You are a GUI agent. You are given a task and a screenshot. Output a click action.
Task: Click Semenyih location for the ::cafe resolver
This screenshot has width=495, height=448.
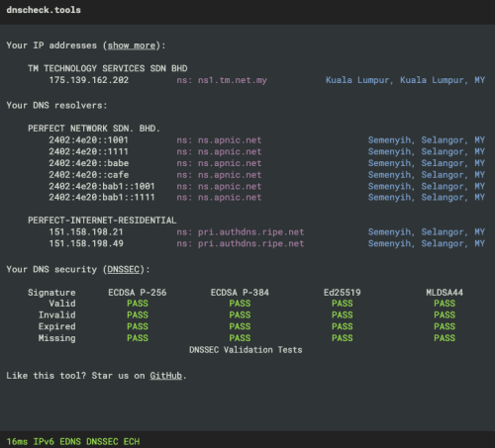coord(427,175)
